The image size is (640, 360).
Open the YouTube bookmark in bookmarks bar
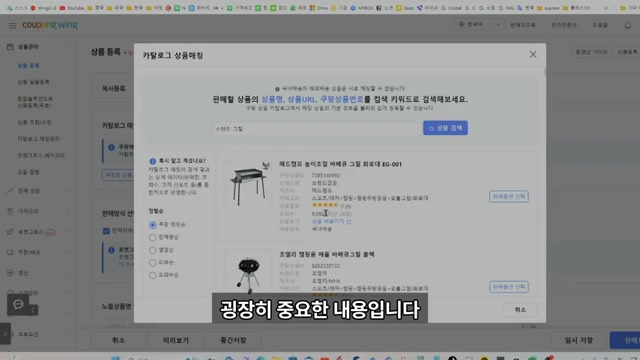72,8
